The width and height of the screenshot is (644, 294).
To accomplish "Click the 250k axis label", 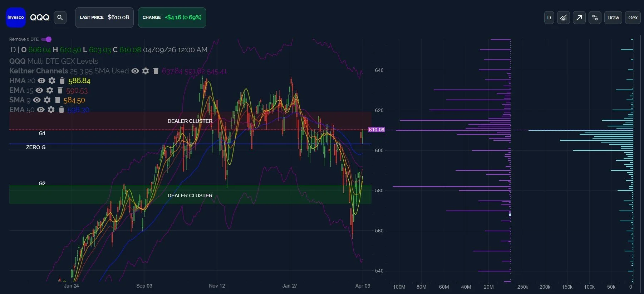I will tap(523, 287).
